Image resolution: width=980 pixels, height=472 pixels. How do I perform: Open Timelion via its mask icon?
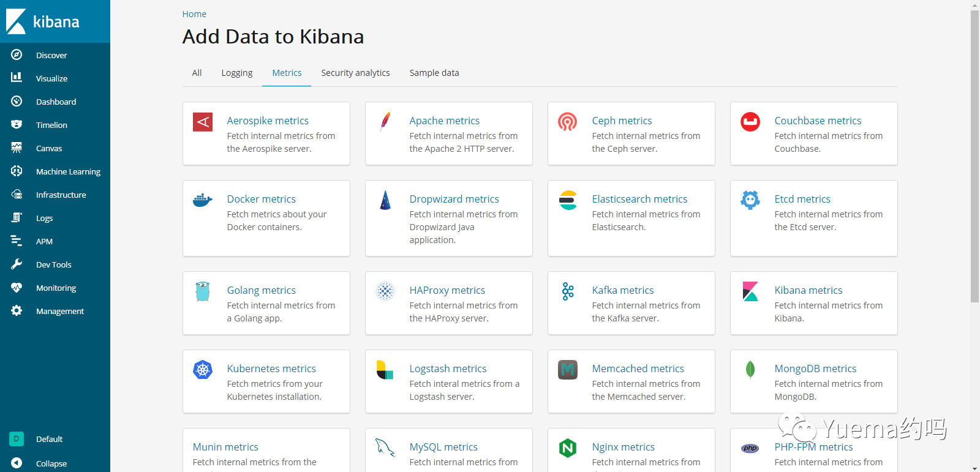pos(17,124)
